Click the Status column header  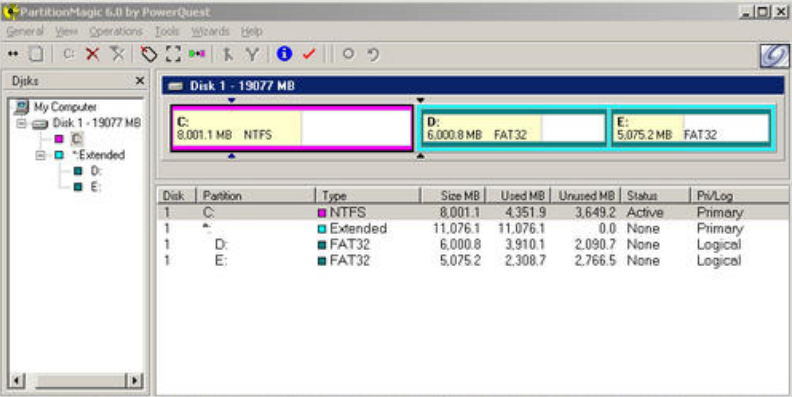point(656,195)
